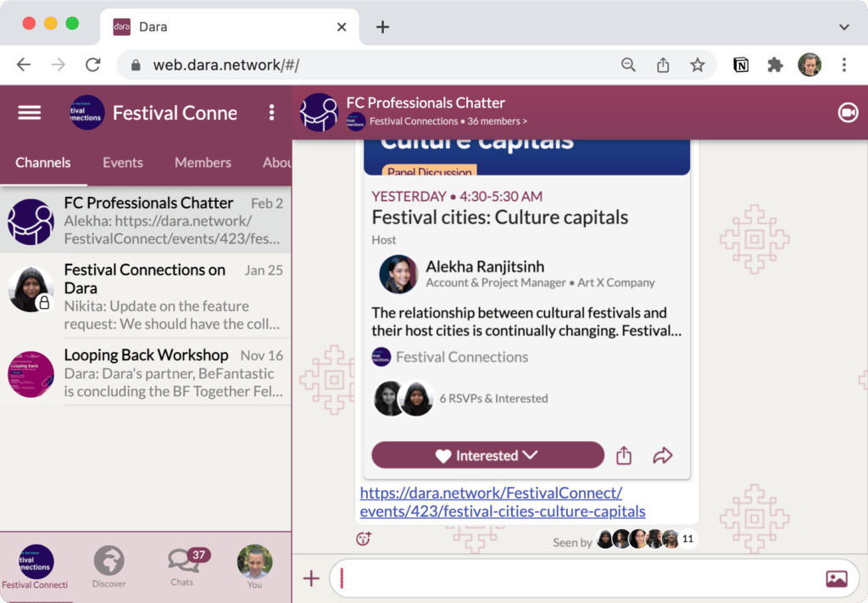Expand the tab list chevron in Chrome

tap(843, 26)
